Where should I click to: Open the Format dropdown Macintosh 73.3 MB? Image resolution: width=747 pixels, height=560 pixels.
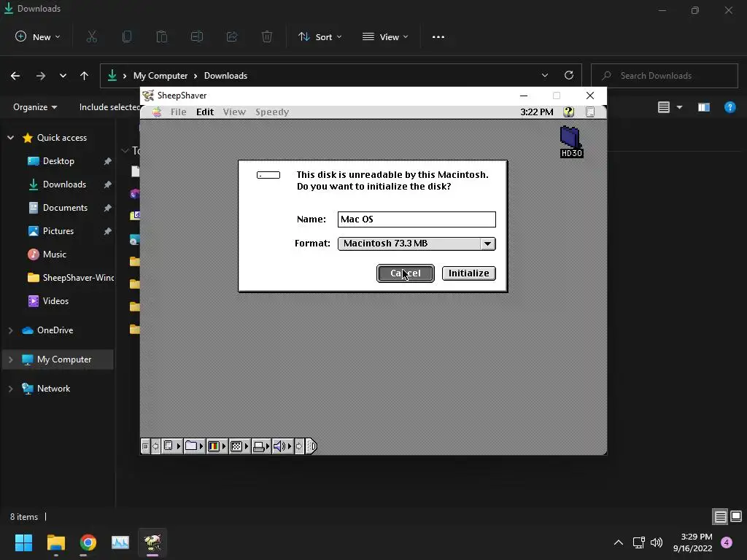(417, 244)
